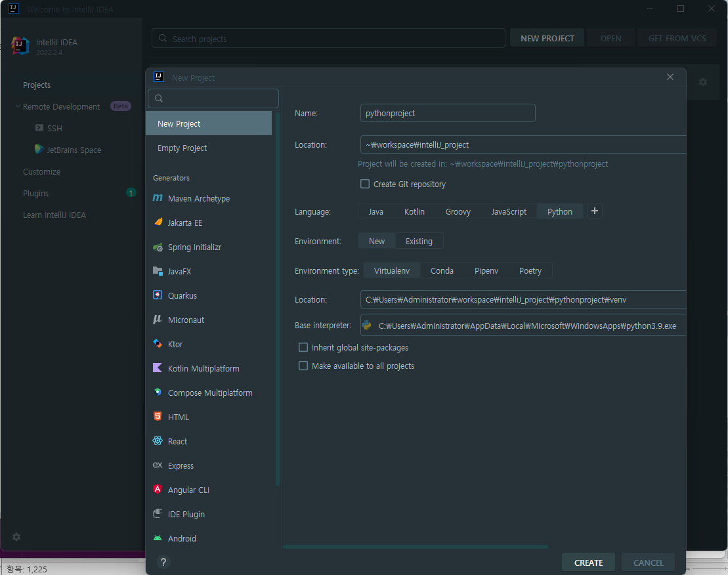Choose the Jakarta EE generator icon
The width and height of the screenshot is (728, 575).
point(158,222)
